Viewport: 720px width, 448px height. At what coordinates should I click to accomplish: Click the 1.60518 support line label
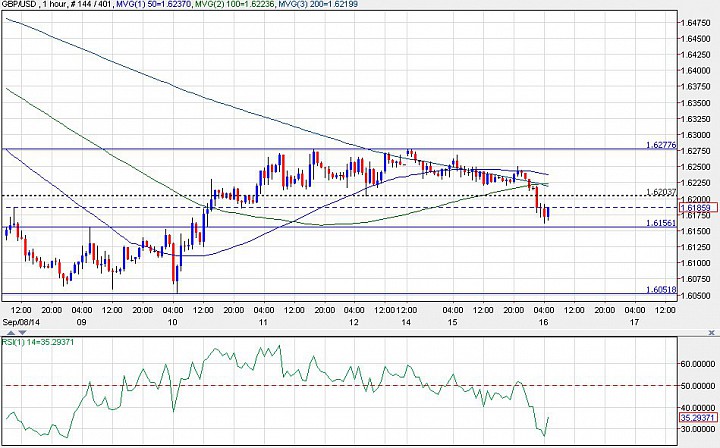[661, 290]
